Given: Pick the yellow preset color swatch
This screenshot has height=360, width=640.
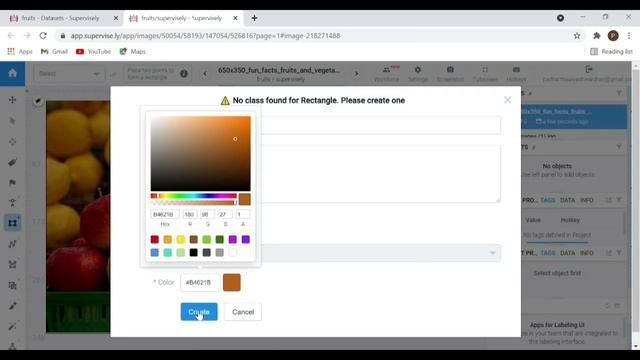Looking at the screenshot, I should [x=181, y=240].
